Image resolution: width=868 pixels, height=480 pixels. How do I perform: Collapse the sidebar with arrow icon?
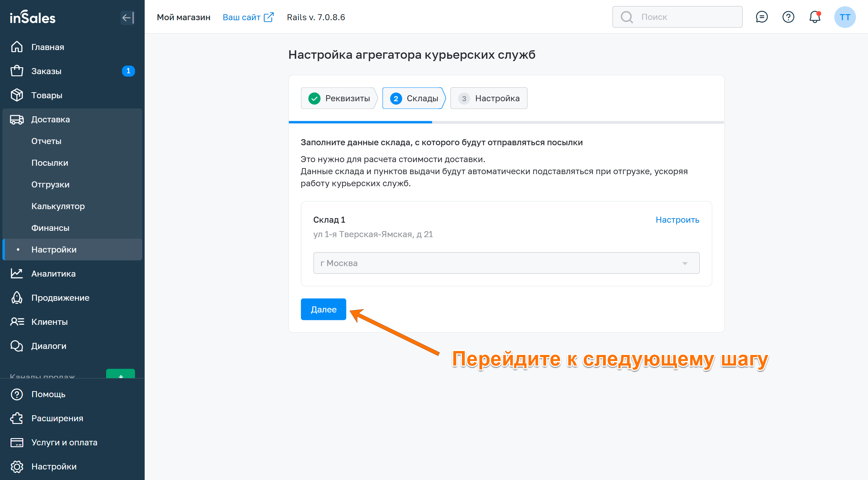tap(127, 17)
